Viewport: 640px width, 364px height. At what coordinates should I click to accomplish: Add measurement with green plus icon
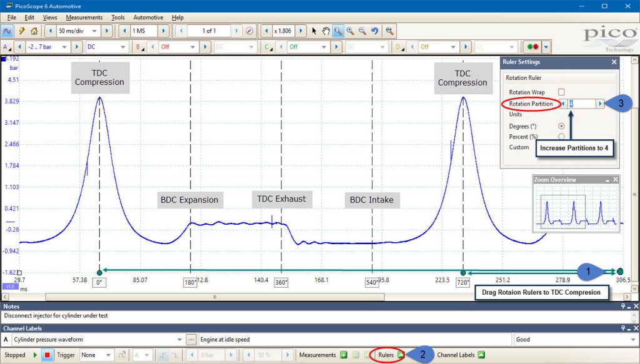344,355
